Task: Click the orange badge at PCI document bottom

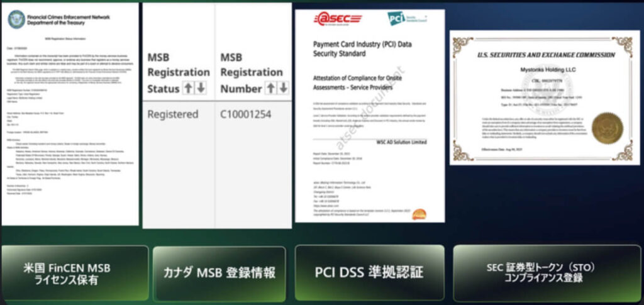Action: [419, 214]
